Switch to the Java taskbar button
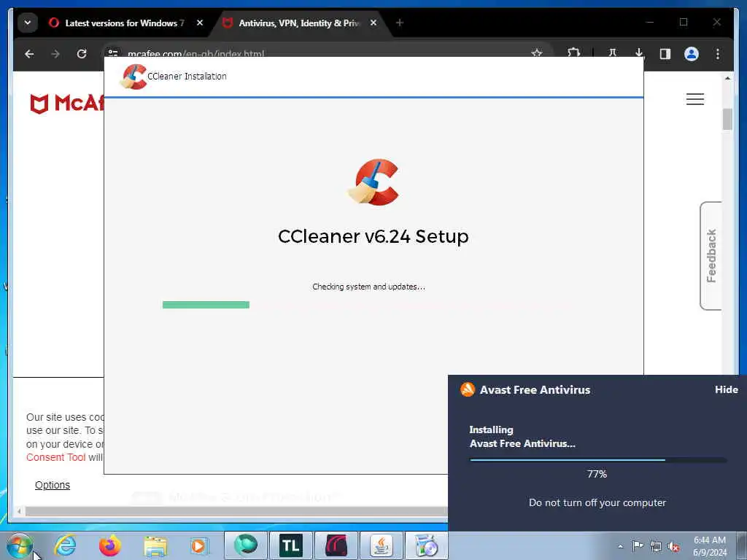 381,545
